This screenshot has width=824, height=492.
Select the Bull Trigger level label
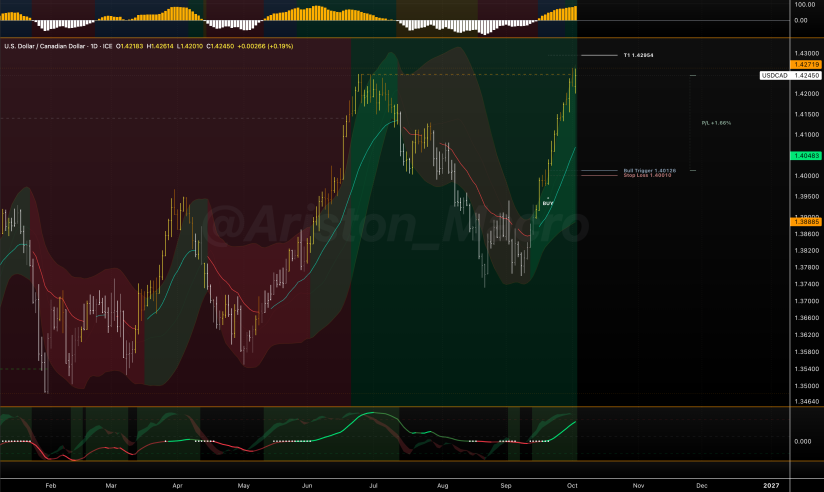tap(650, 170)
